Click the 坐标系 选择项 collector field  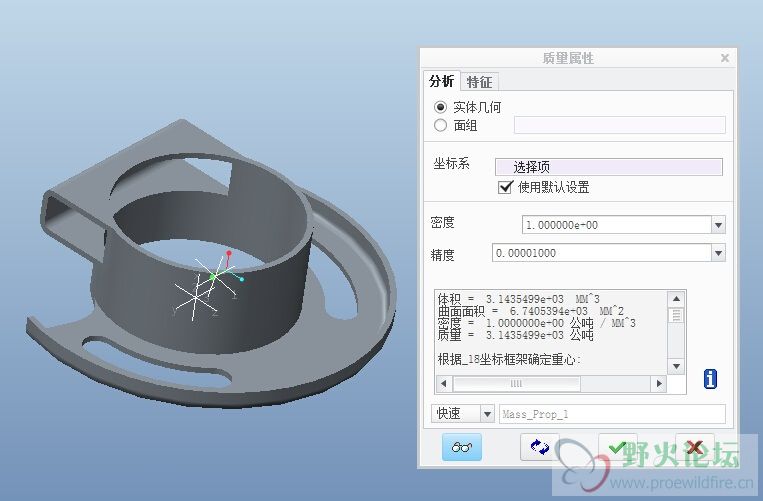pyautogui.click(x=609, y=167)
